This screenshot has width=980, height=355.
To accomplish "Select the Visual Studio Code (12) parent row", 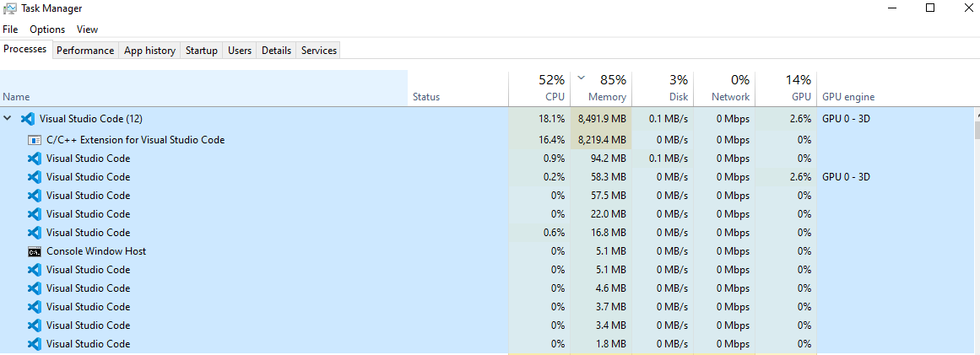I will 488,119.
